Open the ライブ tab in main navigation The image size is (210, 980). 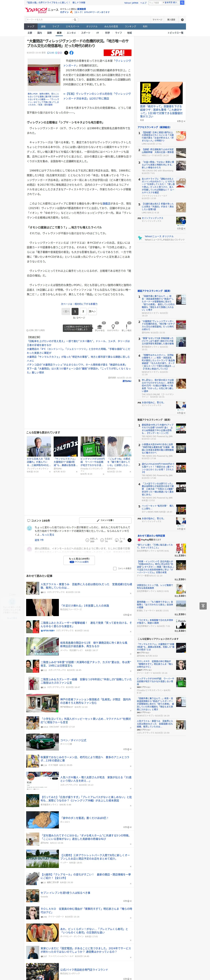56,27
